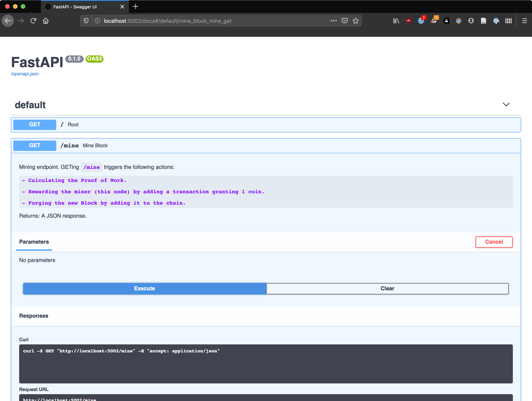Go back to the previous page

8,21
